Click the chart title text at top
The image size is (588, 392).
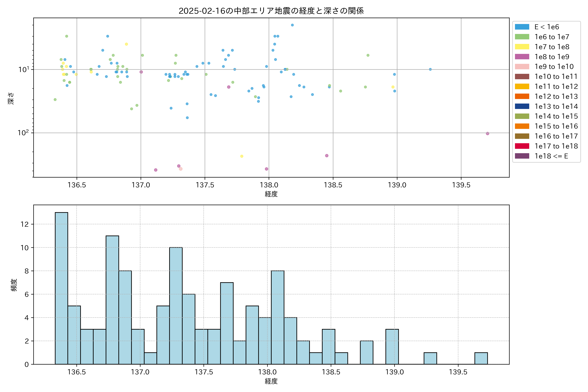tap(271, 11)
